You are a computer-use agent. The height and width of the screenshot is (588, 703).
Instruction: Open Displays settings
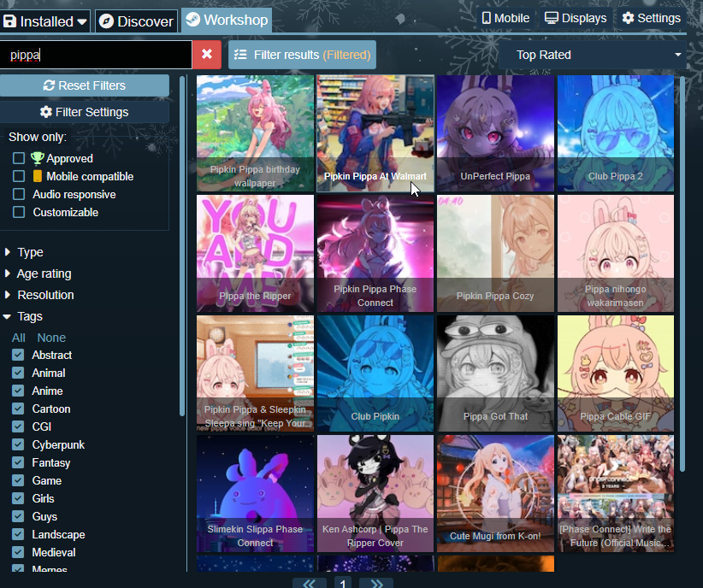(576, 19)
